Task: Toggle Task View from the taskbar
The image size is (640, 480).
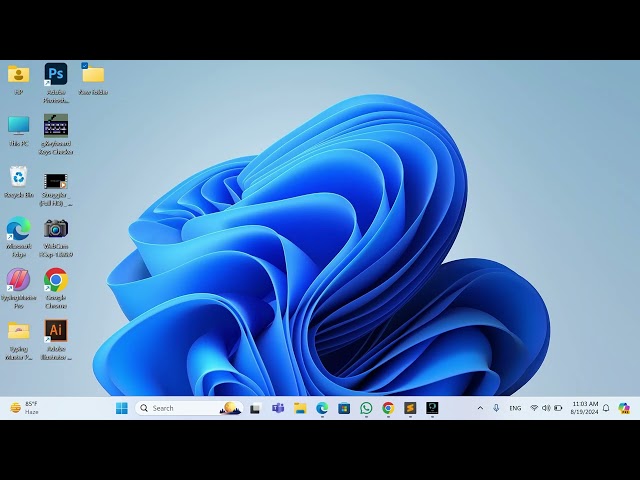Action: tap(256, 408)
